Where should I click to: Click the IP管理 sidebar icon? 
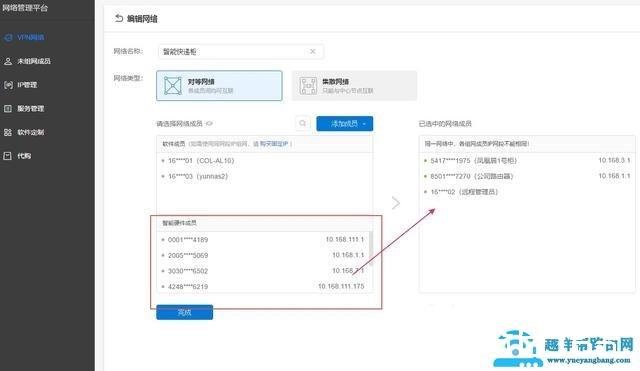[8, 85]
